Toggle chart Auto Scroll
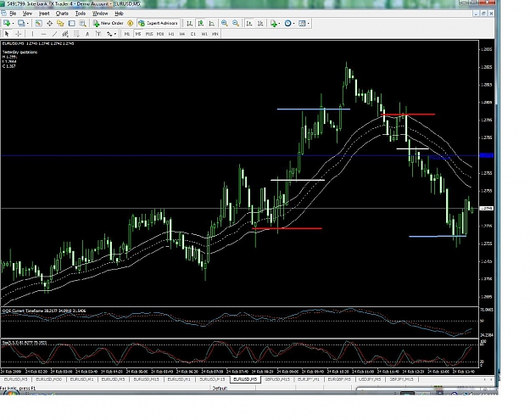Image resolution: width=530 pixels, height=420 pixels. (249, 24)
